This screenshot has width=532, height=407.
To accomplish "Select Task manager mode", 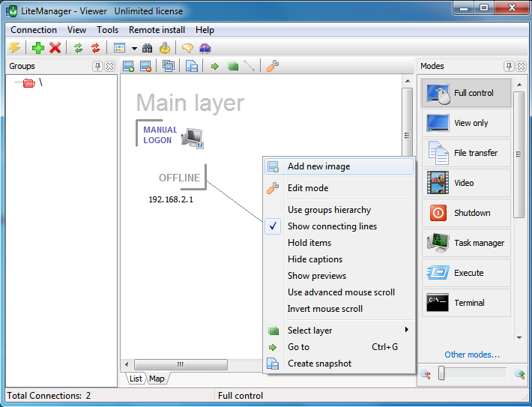I will point(466,243).
